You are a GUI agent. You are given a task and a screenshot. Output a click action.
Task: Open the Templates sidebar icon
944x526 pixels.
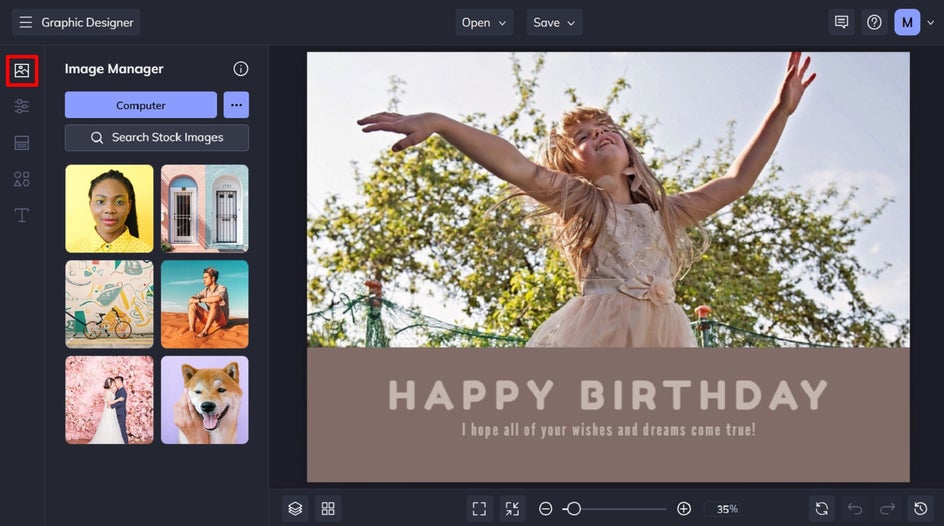click(x=22, y=143)
